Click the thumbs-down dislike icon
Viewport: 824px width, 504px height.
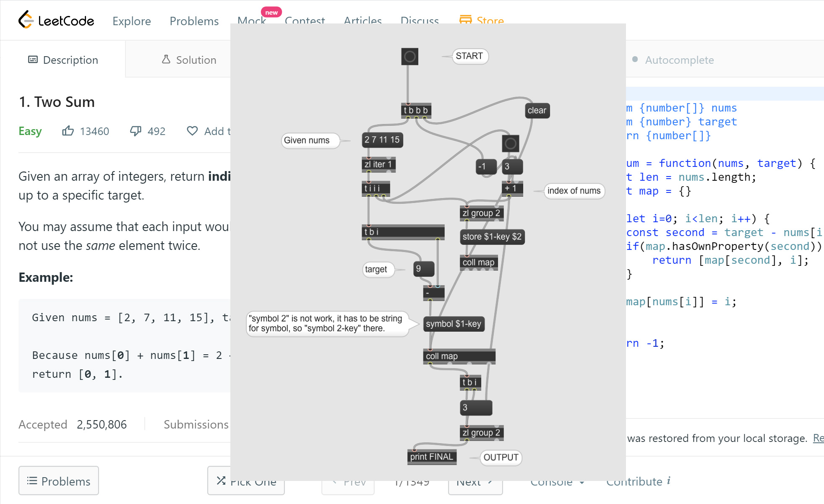(136, 131)
